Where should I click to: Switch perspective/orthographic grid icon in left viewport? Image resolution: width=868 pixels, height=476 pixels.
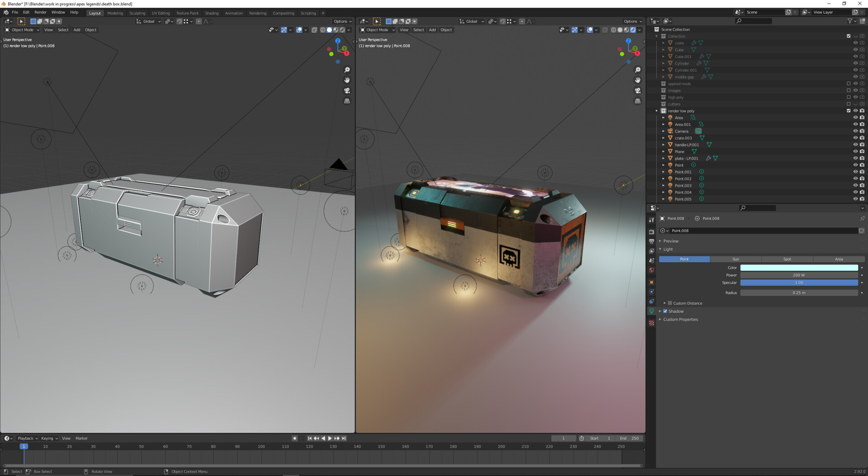[347, 101]
